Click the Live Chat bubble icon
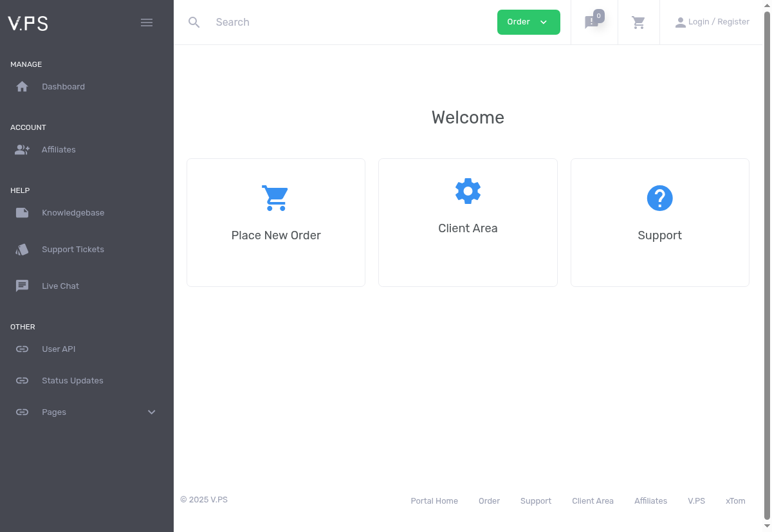 [23, 286]
